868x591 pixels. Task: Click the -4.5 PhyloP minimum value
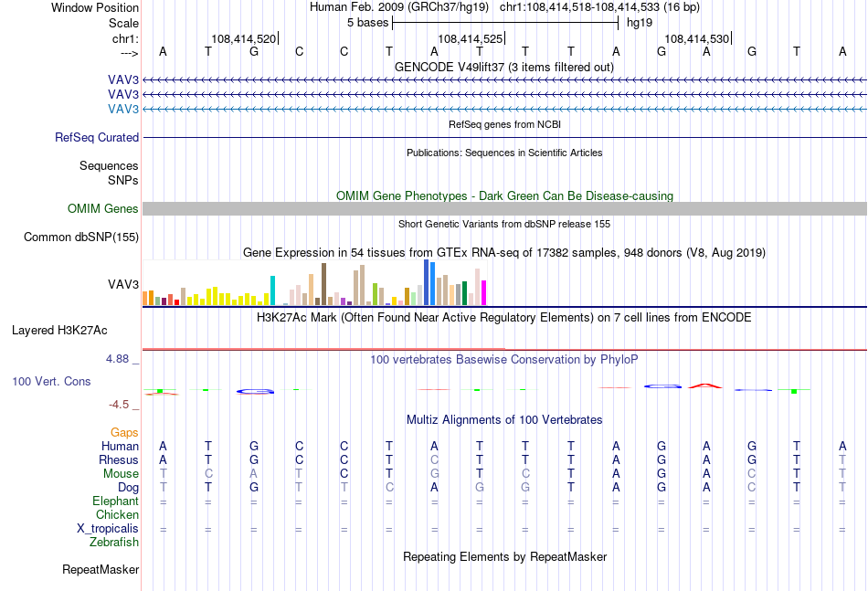click(119, 405)
